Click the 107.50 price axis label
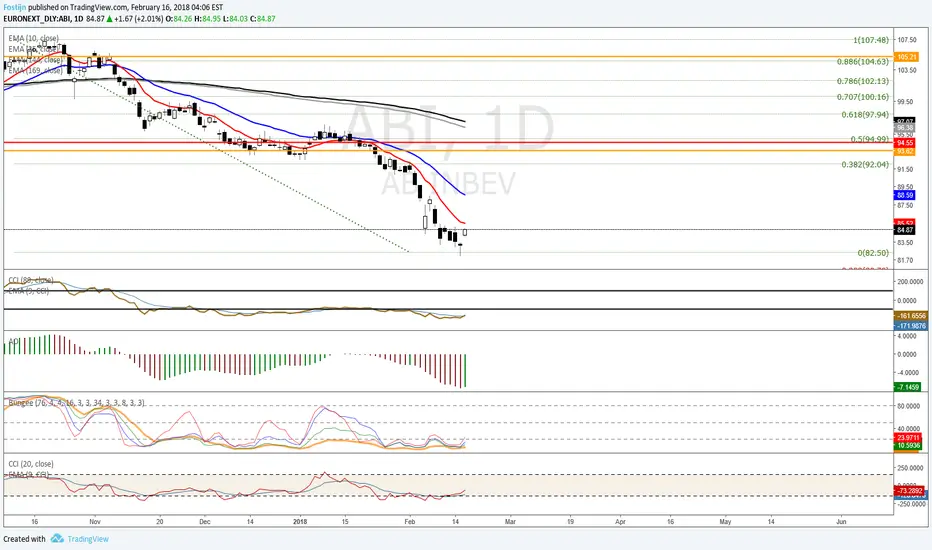 pyautogui.click(x=906, y=40)
